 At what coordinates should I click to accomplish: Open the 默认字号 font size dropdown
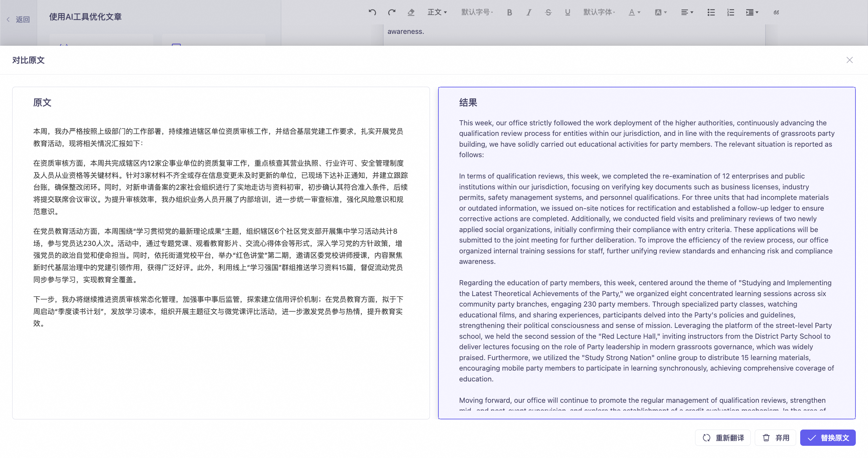(x=477, y=13)
